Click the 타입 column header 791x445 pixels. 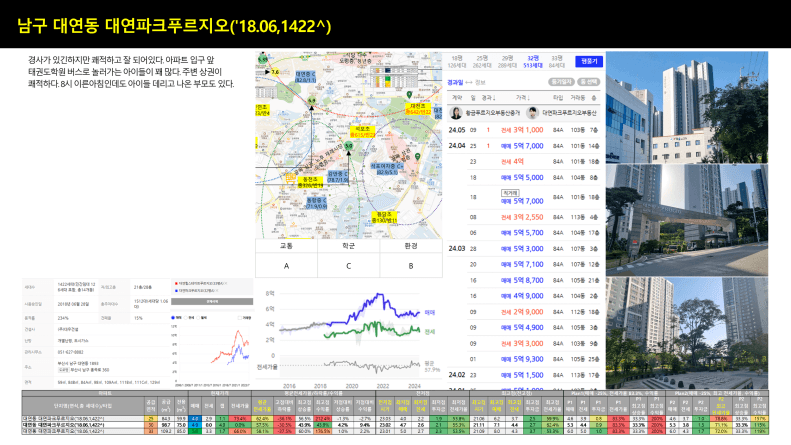pyautogui.click(x=558, y=98)
